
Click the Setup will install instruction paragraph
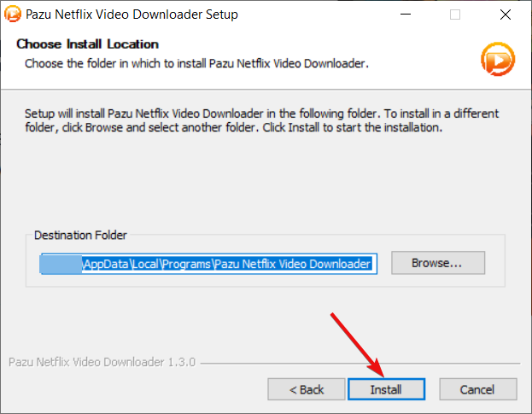(x=261, y=120)
